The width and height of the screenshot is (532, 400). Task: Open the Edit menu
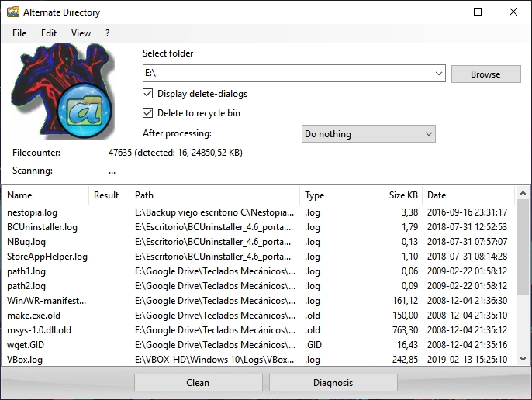coord(49,33)
